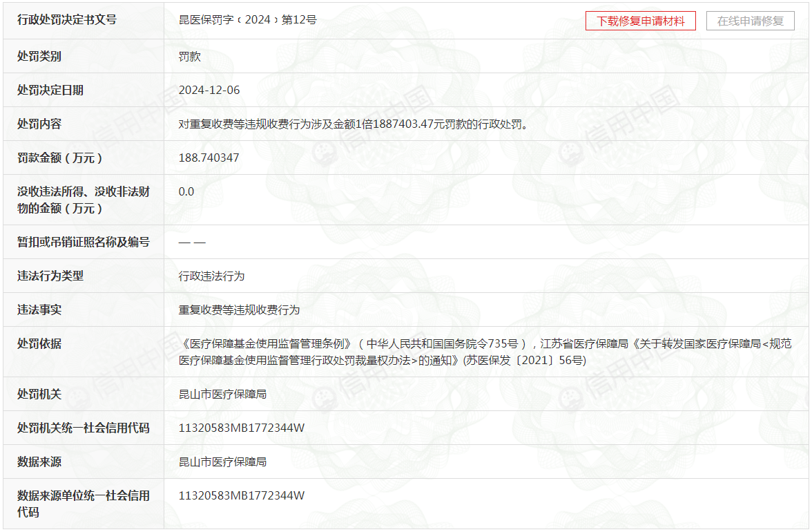The width and height of the screenshot is (812, 532).
Task: Click the 数据来源单位统一社会信用代码 value
Action: [242, 496]
